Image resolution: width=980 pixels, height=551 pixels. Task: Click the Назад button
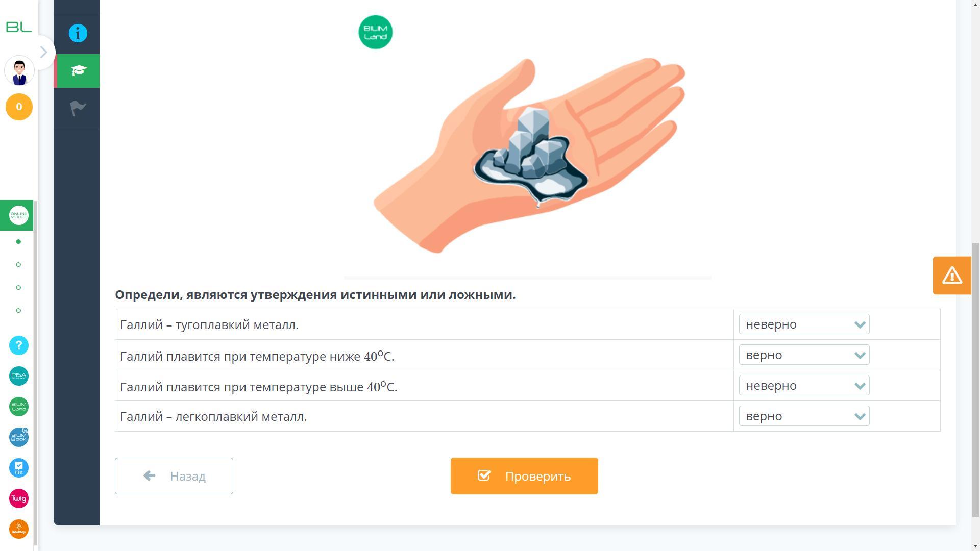tap(174, 476)
